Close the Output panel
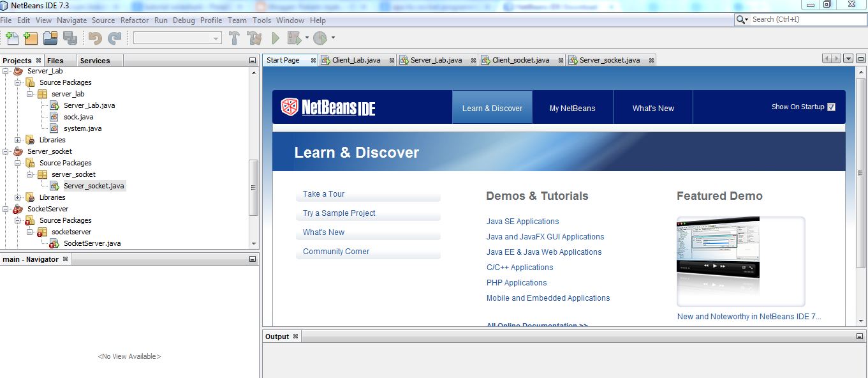The image size is (868, 378). [x=295, y=336]
